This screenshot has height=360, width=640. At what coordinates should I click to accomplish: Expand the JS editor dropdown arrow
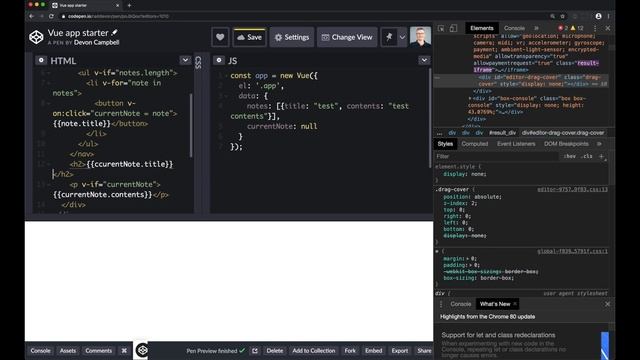[424, 60]
